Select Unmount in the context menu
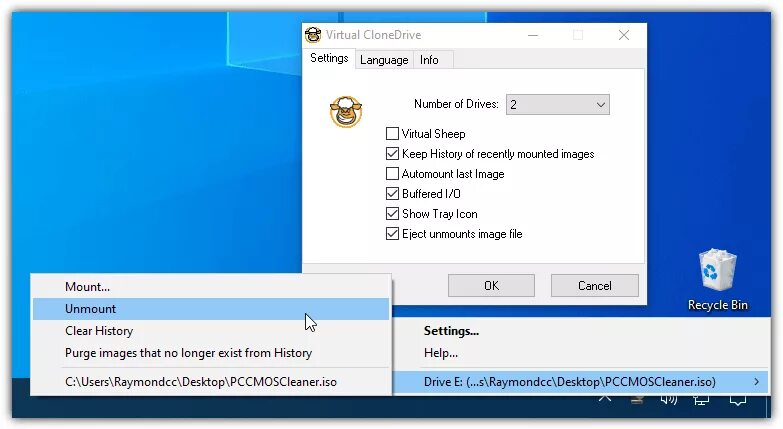783x429 pixels. (x=211, y=309)
